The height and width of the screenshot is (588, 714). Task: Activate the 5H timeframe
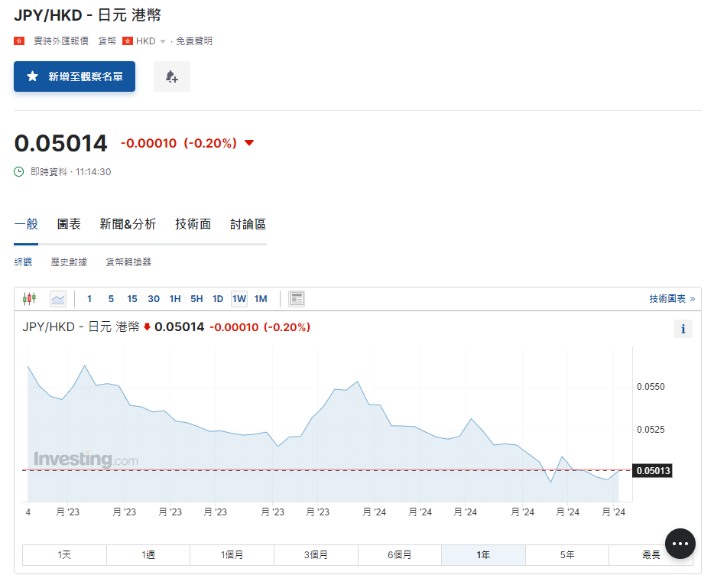pyautogui.click(x=196, y=298)
